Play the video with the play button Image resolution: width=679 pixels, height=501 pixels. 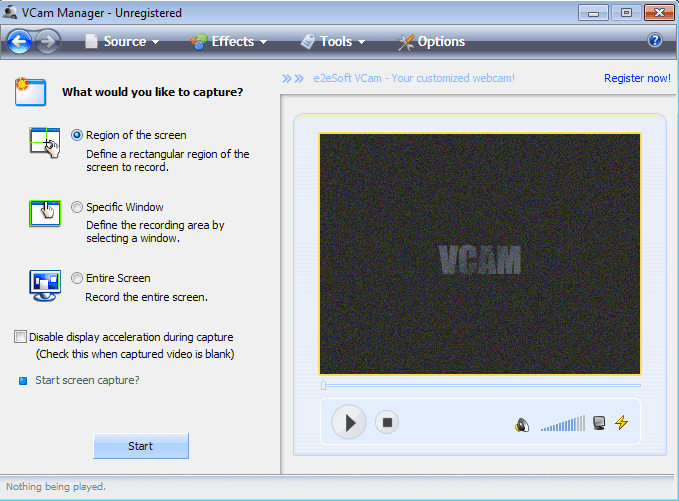coord(349,422)
